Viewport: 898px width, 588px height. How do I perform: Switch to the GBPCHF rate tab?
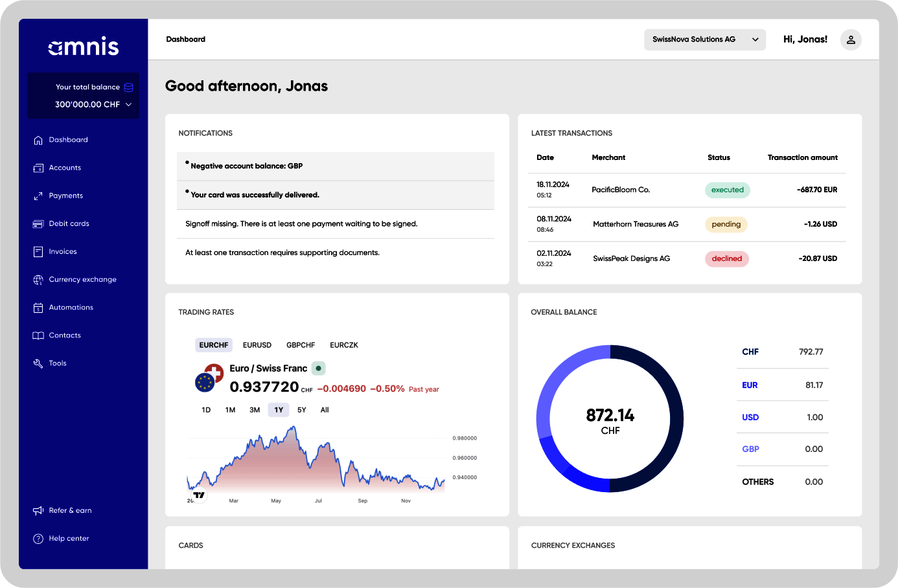[301, 345]
